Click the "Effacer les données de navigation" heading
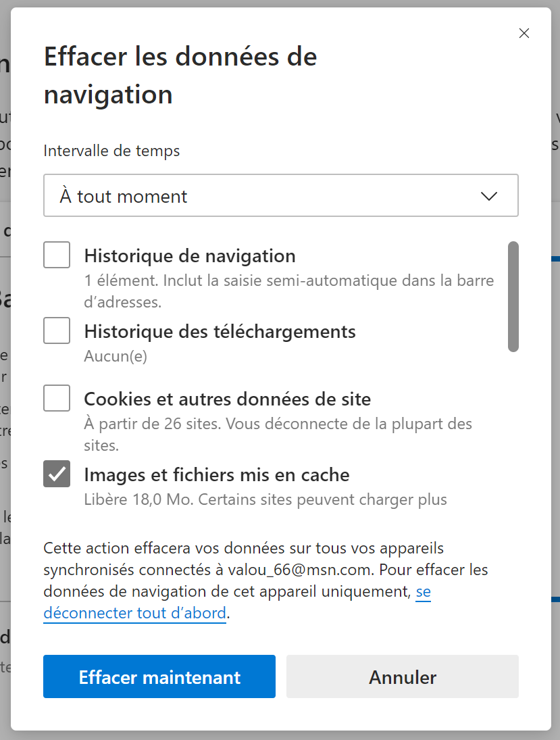This screenshot has width=560, height=740. click(x=180, y=75)
